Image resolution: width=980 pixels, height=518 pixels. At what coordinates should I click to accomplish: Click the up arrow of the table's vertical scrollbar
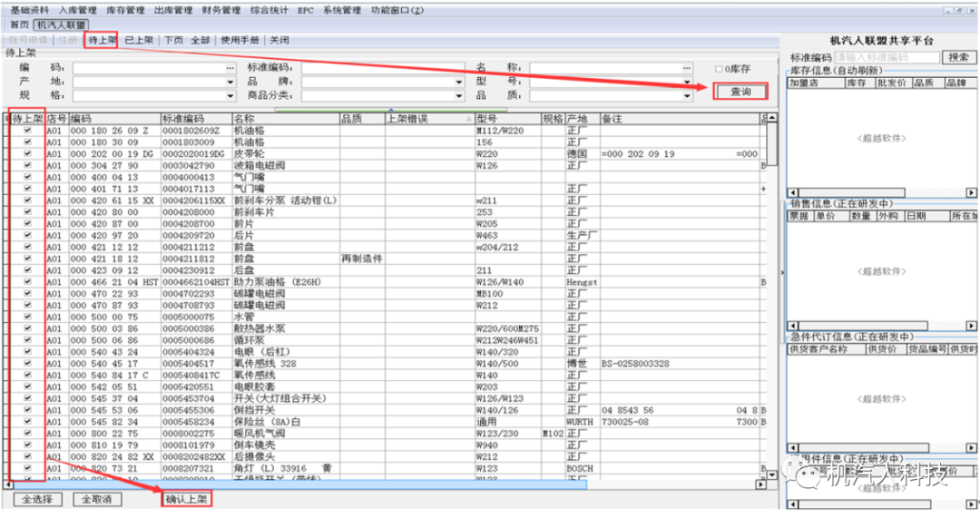[x=772, y=119]
